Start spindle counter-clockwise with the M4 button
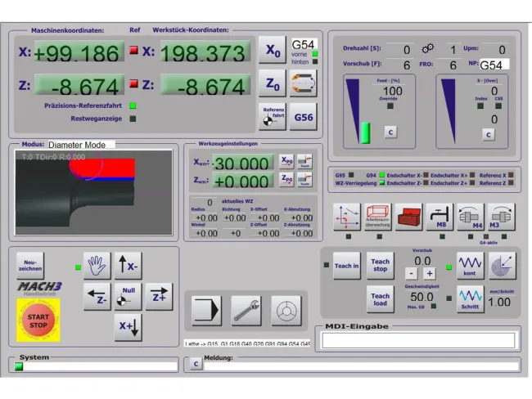Image resolution: width=532 pixels, height=399 pixels. pos(471,217)
